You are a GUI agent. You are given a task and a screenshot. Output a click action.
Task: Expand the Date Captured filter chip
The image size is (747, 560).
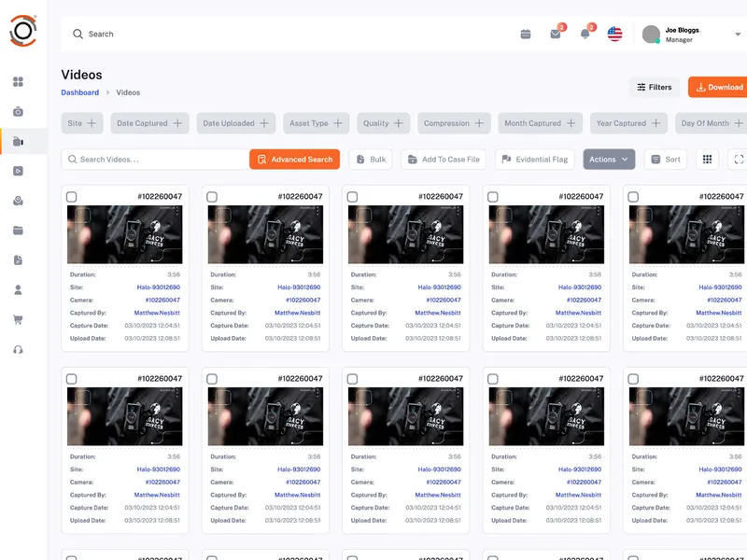[x=149, y=123]
